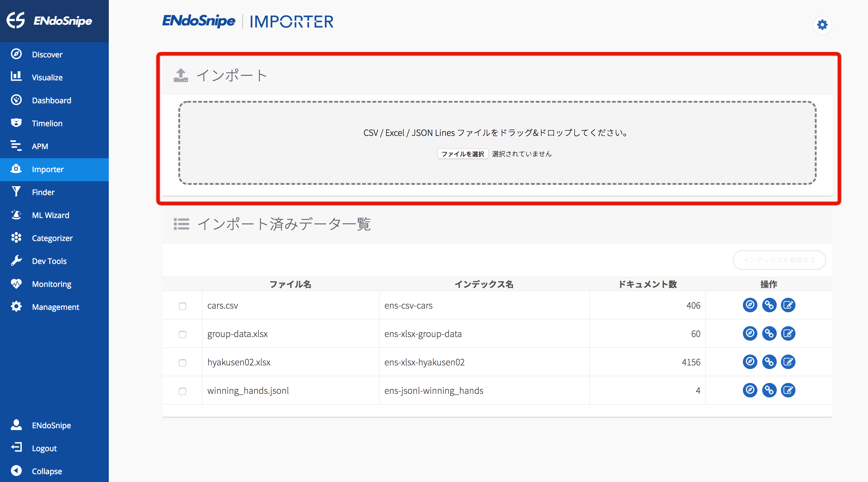Go to Dashboard in sidebar
This screenshot has width=868, height=482.
pos(54,100)
